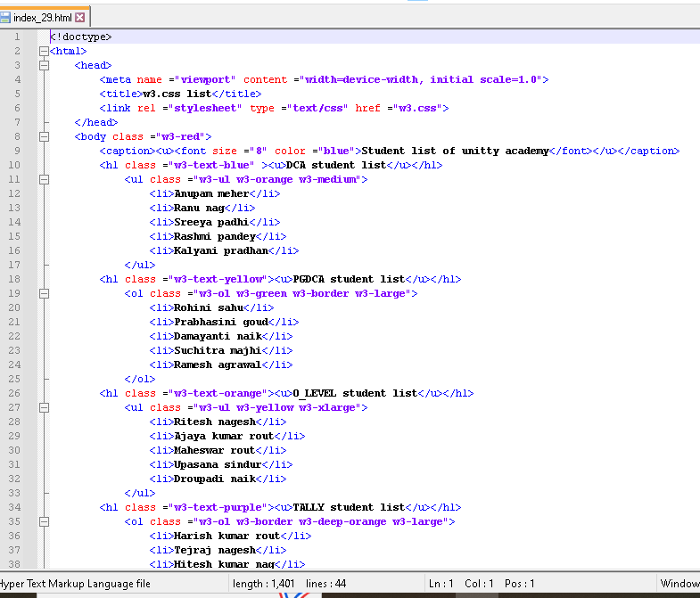Click the length and lines status bar section
The height and width of the screenshot is (598, 700).
point(290,584)
